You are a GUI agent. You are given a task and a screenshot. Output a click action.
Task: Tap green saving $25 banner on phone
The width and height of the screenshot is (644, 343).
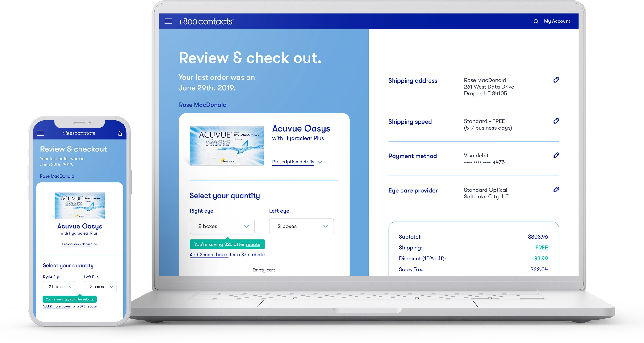coord(70,299)
